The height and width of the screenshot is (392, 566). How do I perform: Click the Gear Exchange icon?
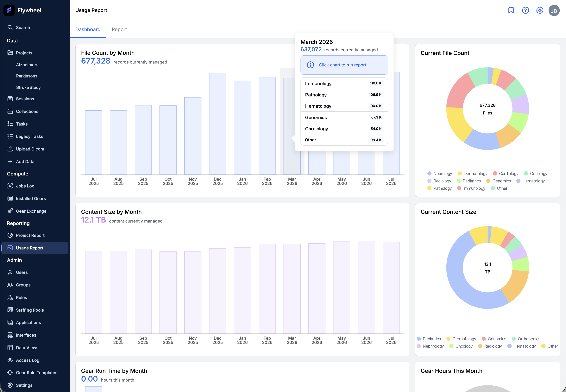pyautogui.click(x=10, y=211)
